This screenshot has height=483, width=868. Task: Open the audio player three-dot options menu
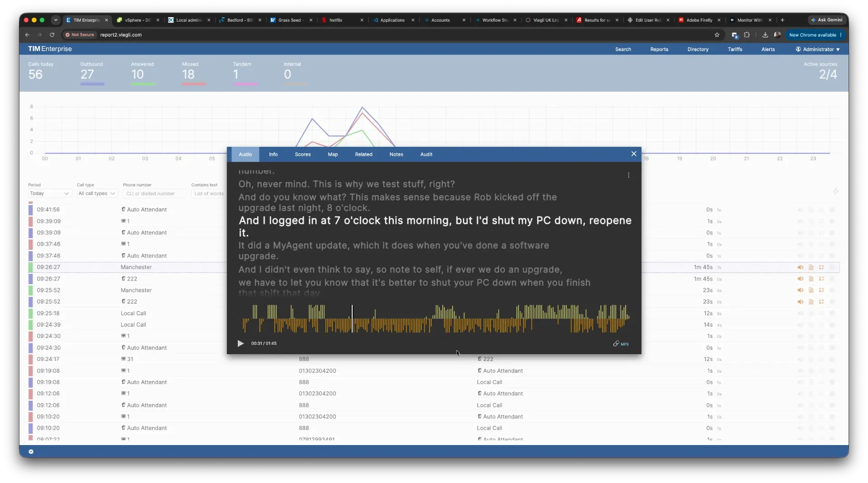coord(628,175)
